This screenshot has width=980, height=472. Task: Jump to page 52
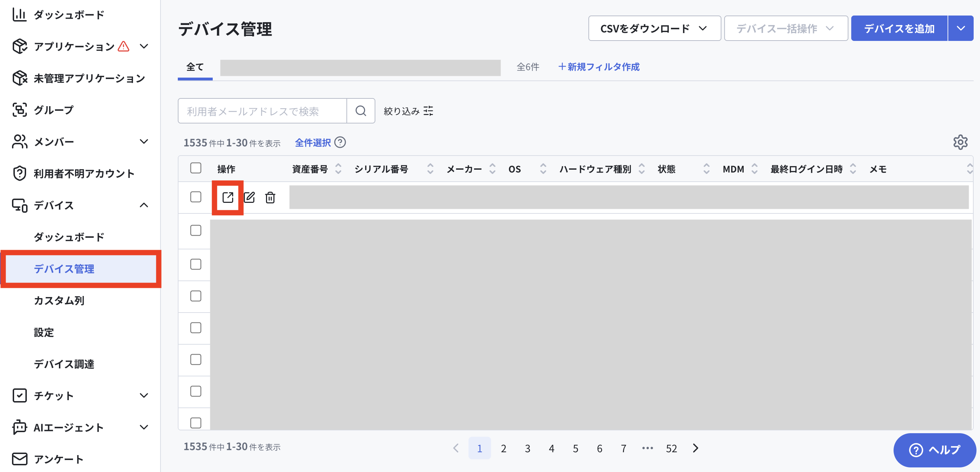pos(671,448)
